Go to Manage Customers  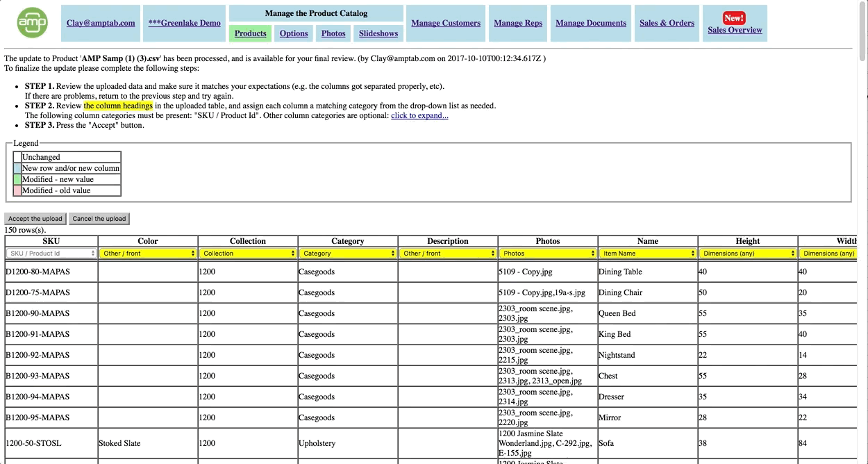446,23
